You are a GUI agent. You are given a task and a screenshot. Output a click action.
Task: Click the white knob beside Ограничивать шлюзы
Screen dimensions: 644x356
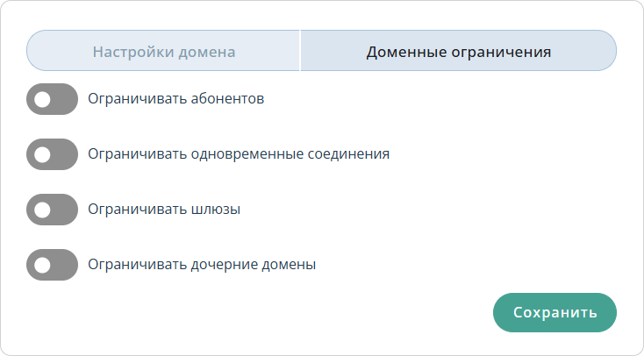click(x=41, y=210)
